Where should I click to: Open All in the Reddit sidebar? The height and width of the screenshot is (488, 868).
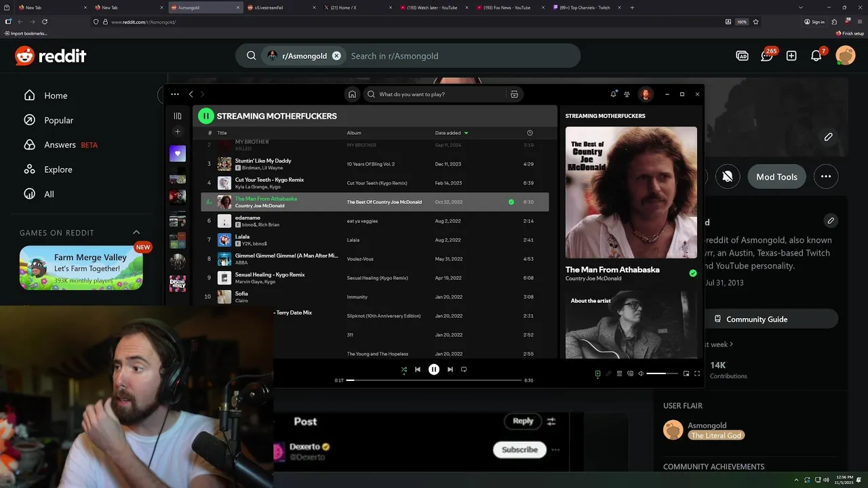coord(49,194)
